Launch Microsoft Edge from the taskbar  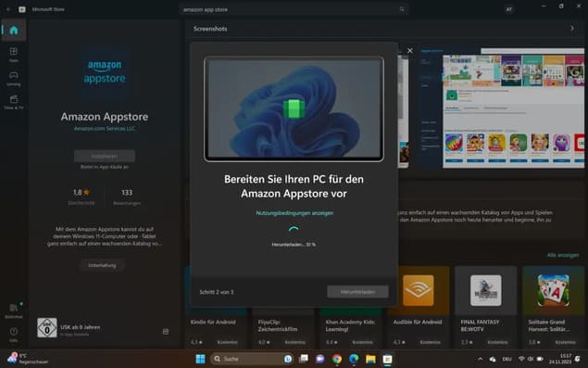point(354,359)
